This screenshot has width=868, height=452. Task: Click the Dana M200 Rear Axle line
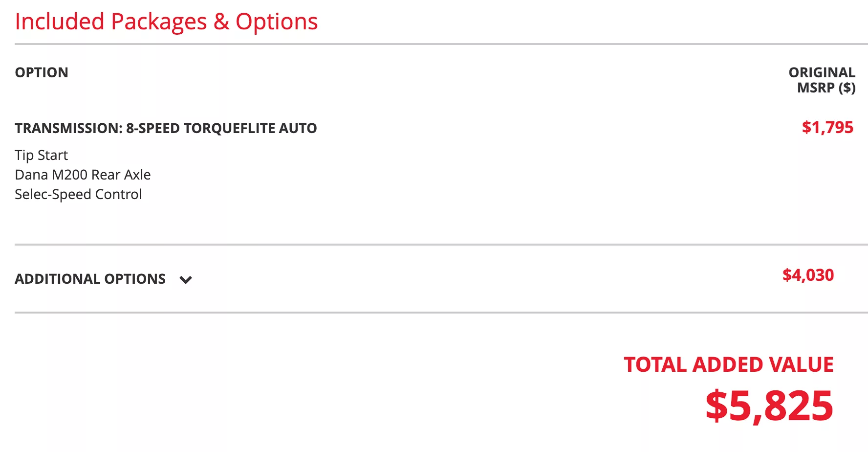click(x=83, y=175)
